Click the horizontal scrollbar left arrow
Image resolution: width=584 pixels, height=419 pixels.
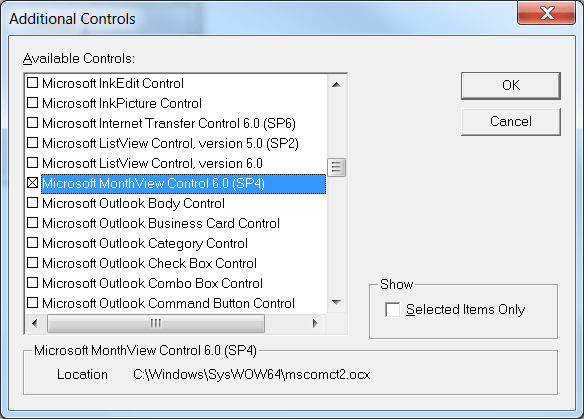tap(35, 323)
